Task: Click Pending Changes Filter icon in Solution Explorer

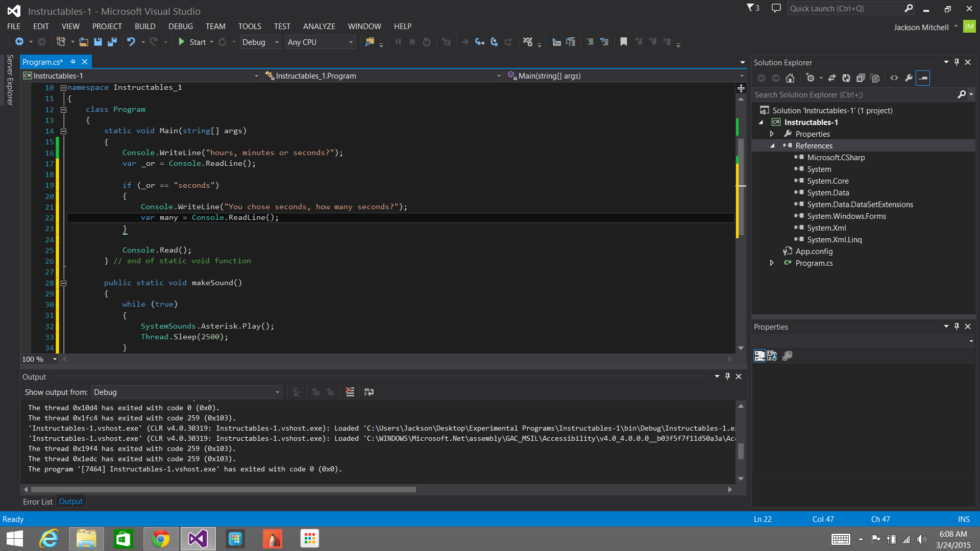Action: [x=810, y=78]
